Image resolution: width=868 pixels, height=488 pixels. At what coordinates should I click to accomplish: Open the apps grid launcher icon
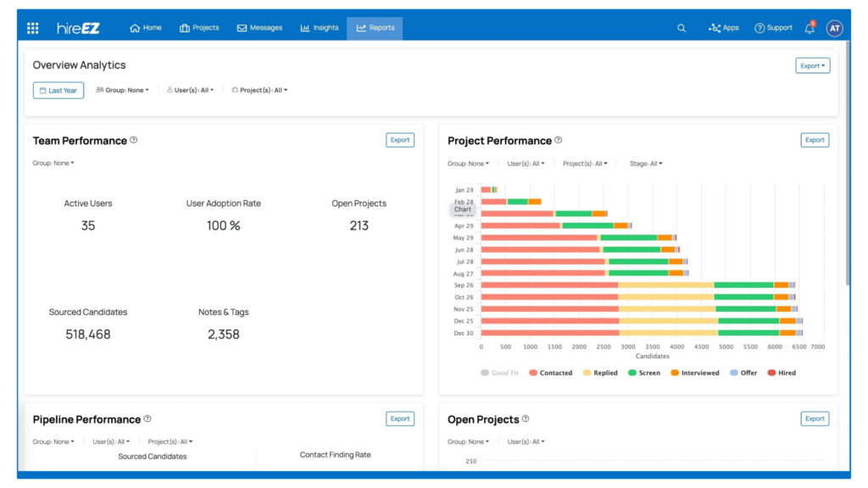point(33,28)
